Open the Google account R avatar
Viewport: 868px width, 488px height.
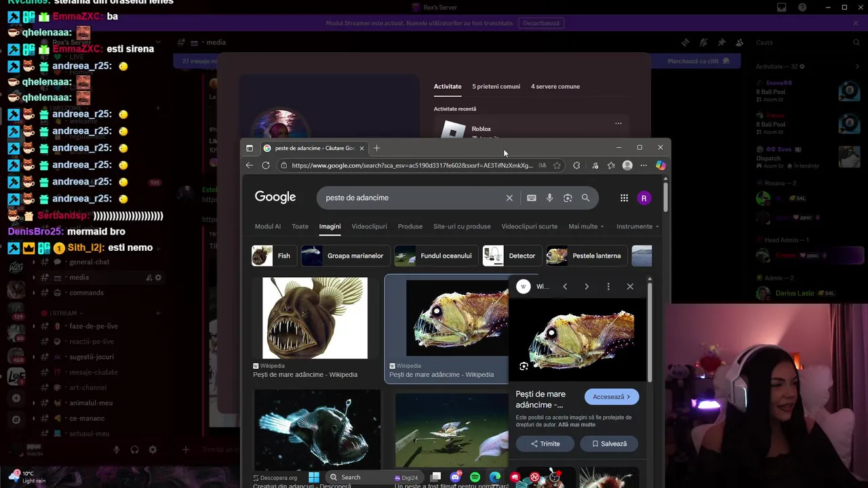644,198
